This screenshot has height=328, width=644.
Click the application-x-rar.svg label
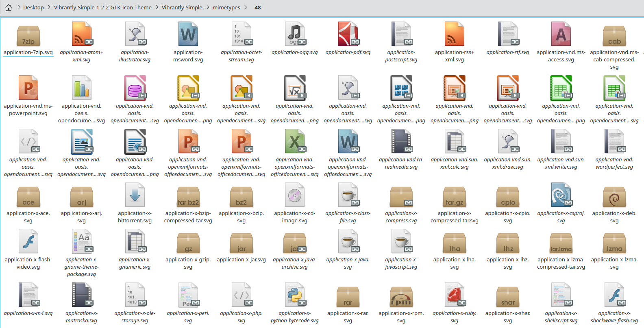[x=348, y=317]
